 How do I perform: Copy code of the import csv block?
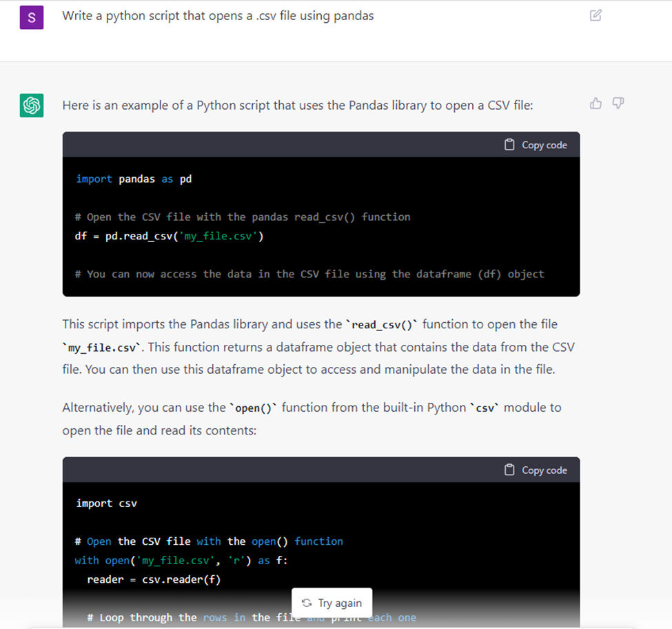[536, 470]
